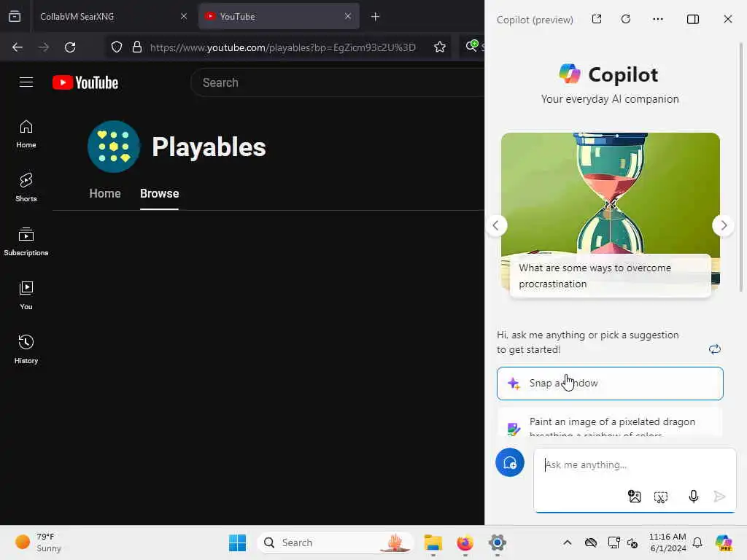
Task: Click the taskbar Search box
Action: [335, 542]
